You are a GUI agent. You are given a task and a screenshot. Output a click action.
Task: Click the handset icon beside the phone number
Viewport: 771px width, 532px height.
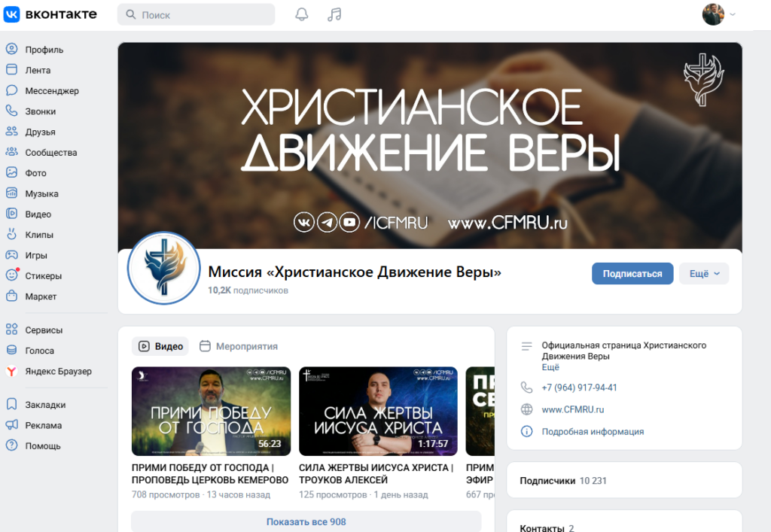click(x=526, y=388)
